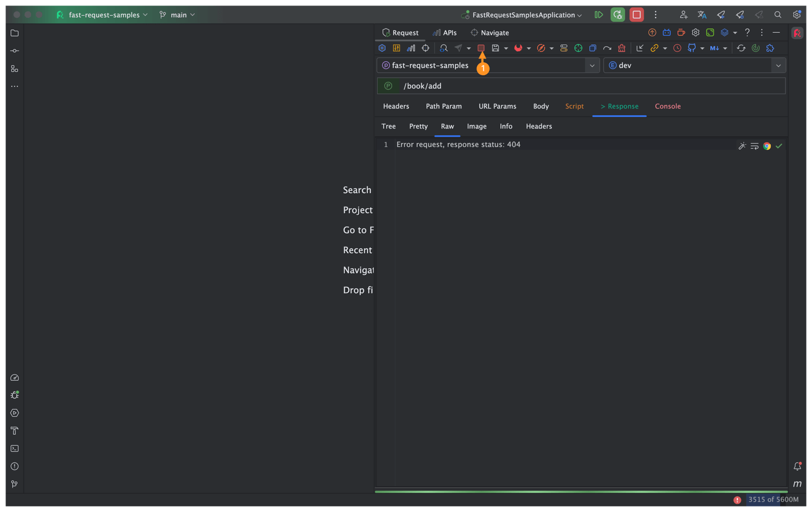Click the GitHub icon in the request toolbar
812x512 pixels.
(x=691, y=48)
